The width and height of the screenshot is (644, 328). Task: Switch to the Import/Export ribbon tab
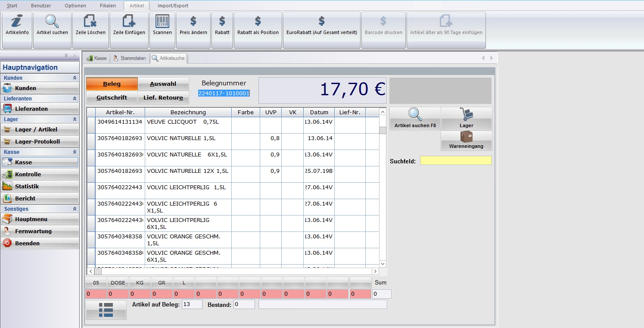coord(173,6)
